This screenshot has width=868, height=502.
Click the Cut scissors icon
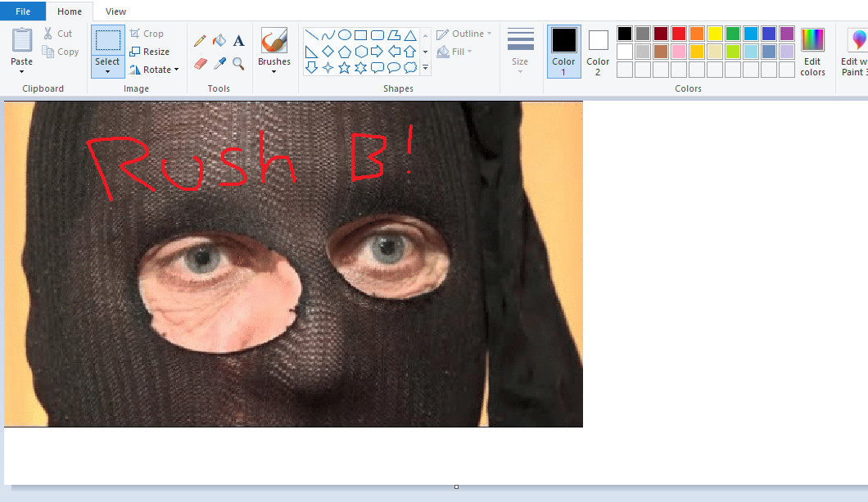click(x=48, y=34)
